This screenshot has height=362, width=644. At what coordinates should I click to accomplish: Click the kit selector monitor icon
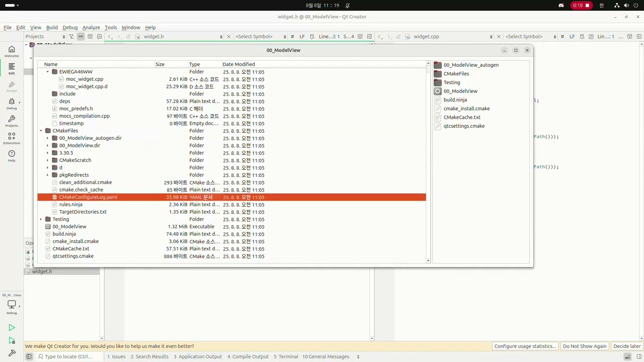click(12, 305)
